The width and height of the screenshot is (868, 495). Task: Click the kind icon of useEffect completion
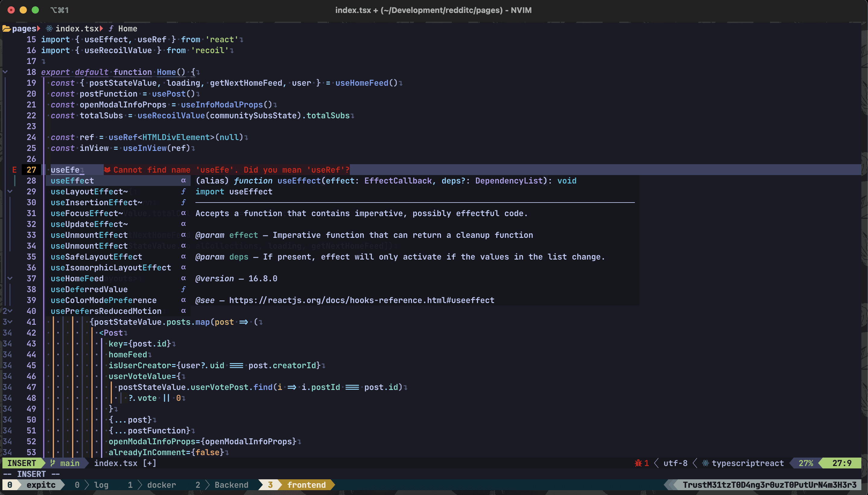(183, 180)
